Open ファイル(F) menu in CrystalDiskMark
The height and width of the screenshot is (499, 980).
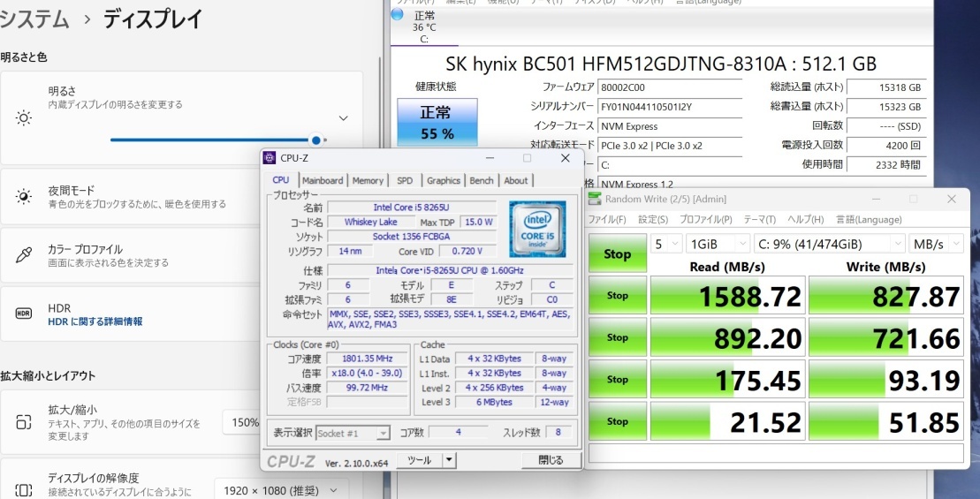coord(607,220)
